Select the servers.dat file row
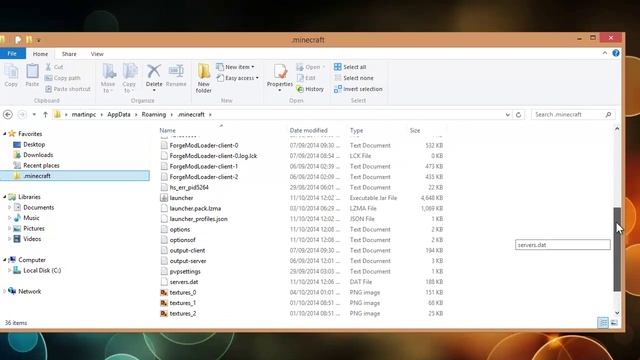This screenshot has height=360, width=640. [301, 282]
